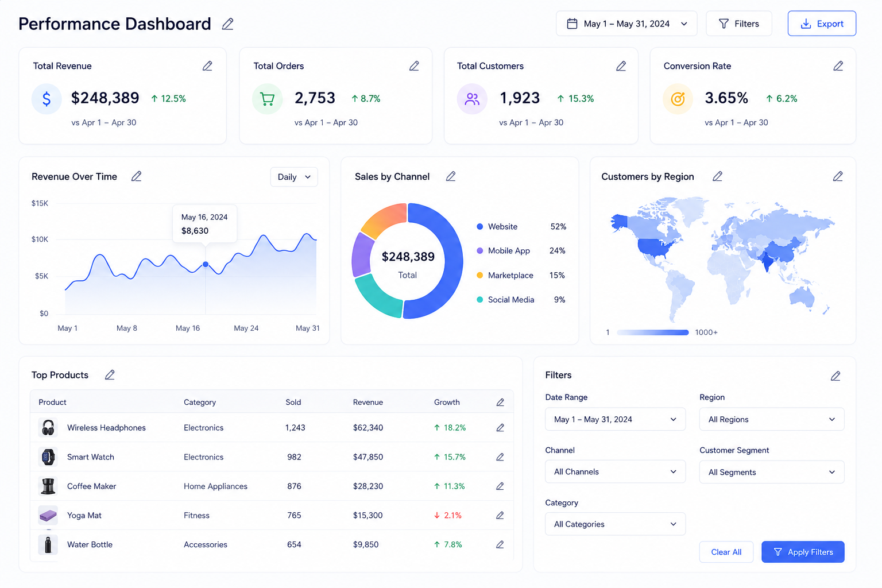Open the All Regions dropdown
The width and height of the screenshot is (882, 588).
coord(772,419)
